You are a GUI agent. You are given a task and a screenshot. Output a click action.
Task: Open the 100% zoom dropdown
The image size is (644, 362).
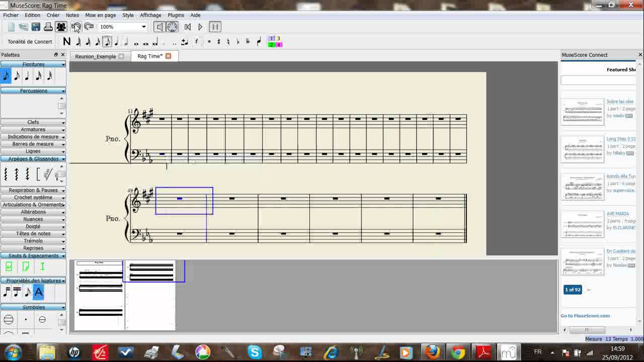(143, 27)
